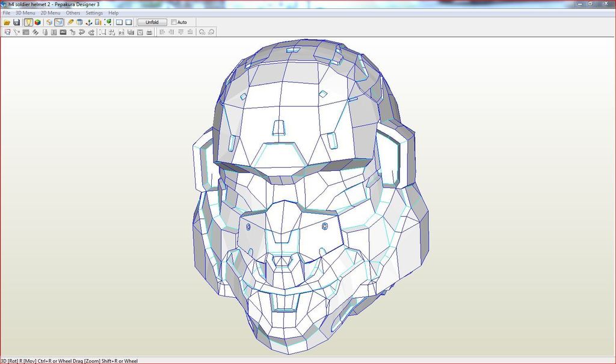Click the Pepakura app icon in title bar
Image resolution: width=616 pixels, height=364 pixels.
coord(4,4)
